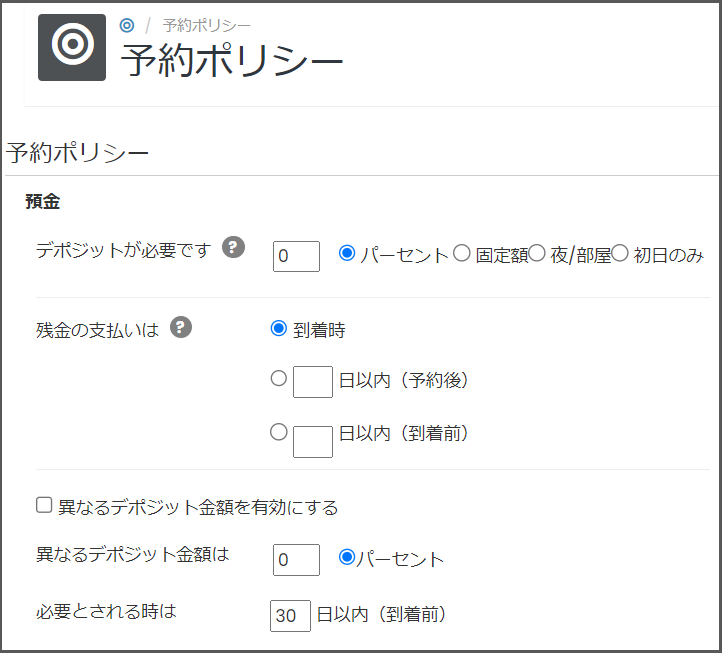Select the 日以内（予約後）radio button
Image resolution: width=722 pixels, height=654 pixels.
pyautogui.click(x=279, y=378)
